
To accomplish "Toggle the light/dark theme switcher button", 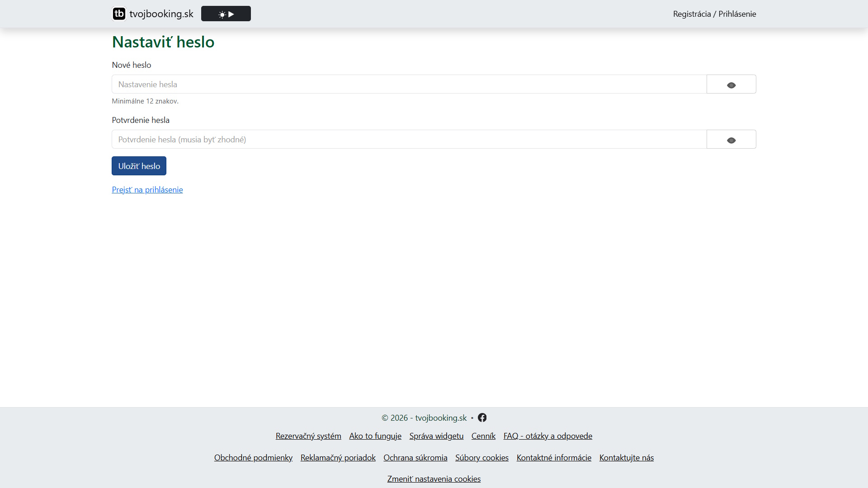I will 226,14.
